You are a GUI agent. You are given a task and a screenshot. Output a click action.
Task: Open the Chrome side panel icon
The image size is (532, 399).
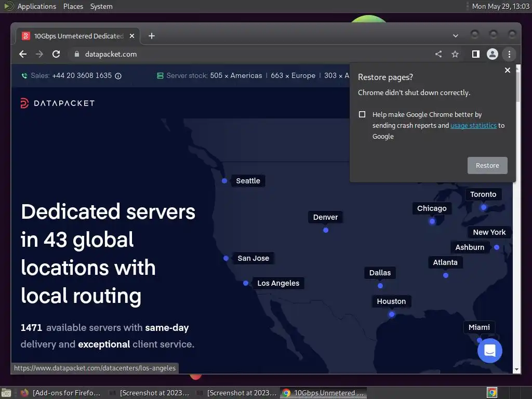click(x=476, y=54)
